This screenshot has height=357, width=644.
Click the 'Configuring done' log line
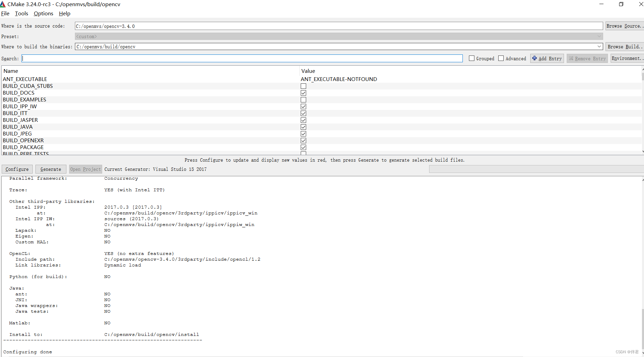point(28,352)
